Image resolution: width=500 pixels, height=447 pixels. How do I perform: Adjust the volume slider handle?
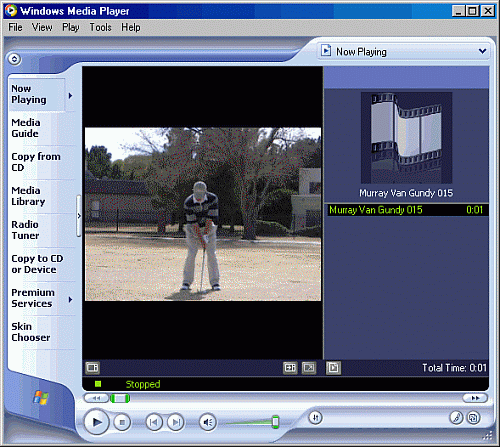(x=275, y=422)
